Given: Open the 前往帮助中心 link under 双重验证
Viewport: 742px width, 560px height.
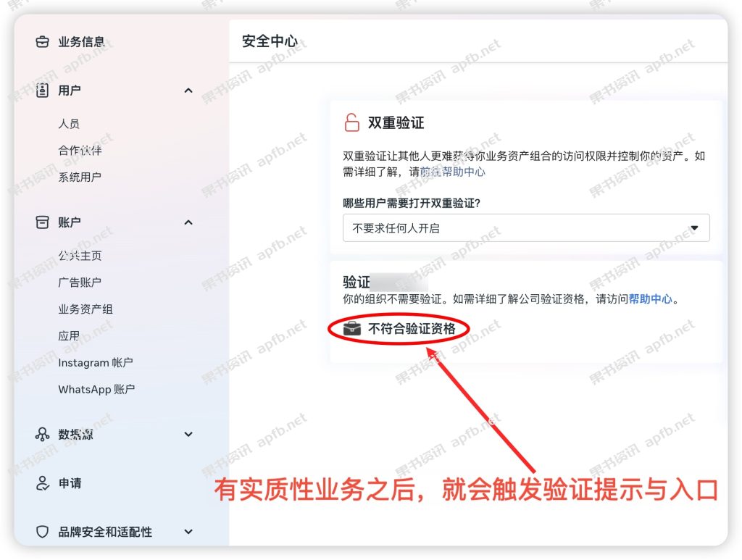Looking at the screenshot, I should [453, 172].
